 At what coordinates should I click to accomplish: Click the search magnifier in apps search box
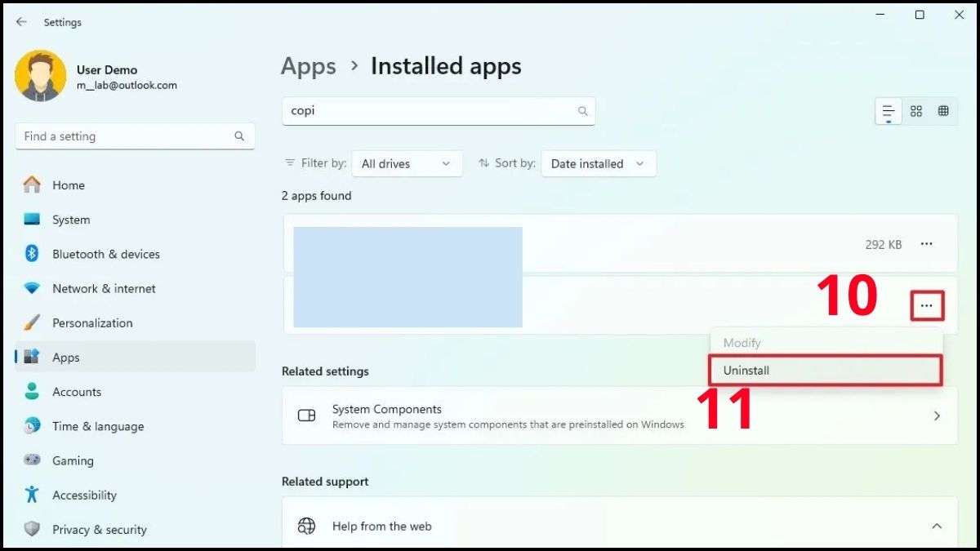point(582,111)
